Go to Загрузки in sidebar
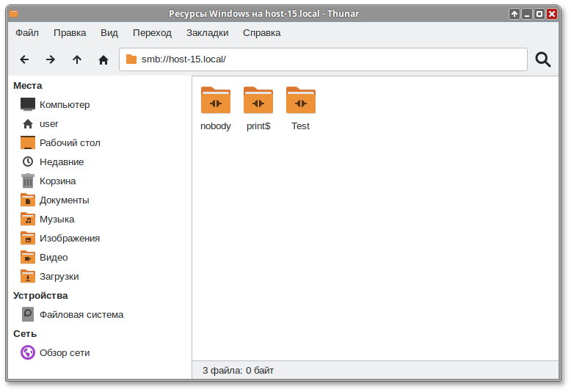The width and height of the screenshot is (571, 392). (59, 276)
